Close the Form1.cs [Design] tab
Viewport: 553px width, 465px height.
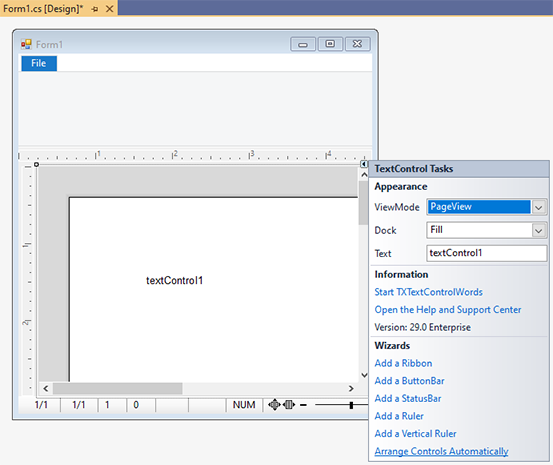coord(110,9)
